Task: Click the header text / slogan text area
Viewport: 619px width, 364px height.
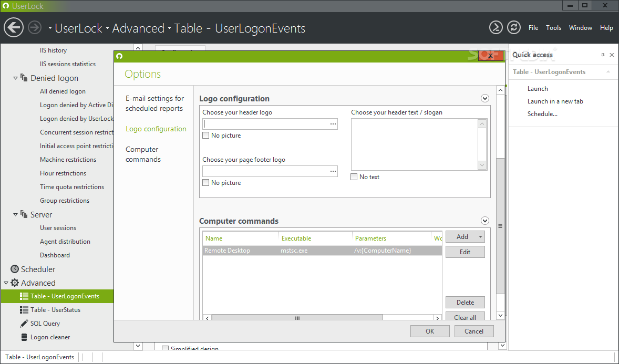Action: coord(415,144)
